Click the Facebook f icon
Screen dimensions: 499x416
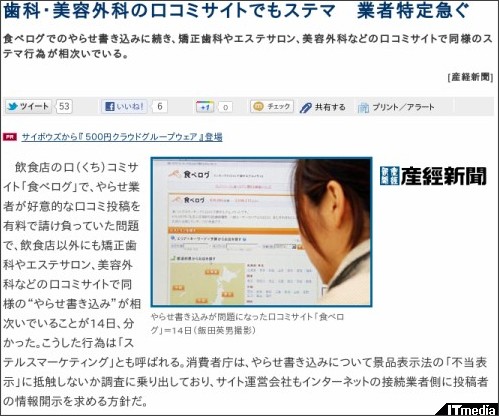coord(110,107)
